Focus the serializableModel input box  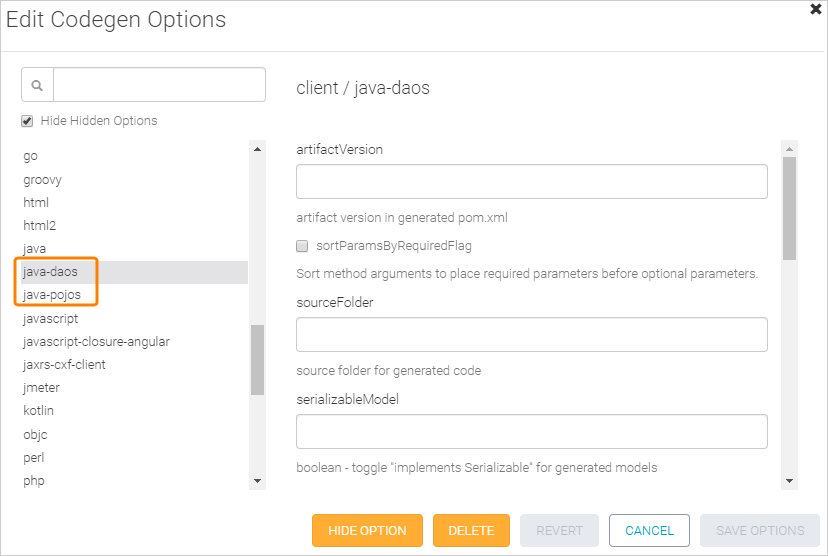[531, 432]
